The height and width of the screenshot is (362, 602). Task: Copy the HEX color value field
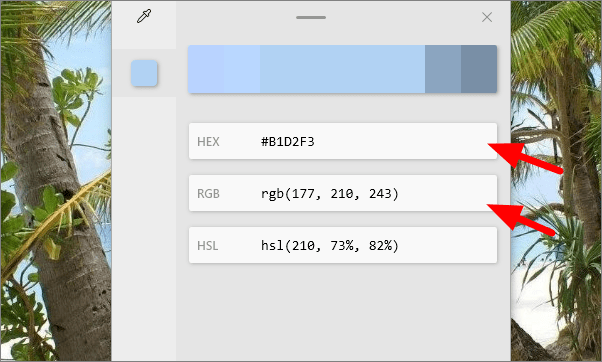(343, 141)
